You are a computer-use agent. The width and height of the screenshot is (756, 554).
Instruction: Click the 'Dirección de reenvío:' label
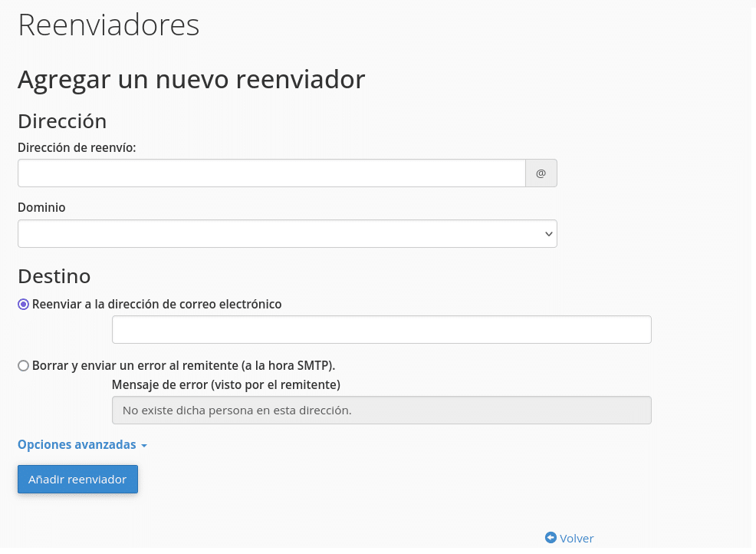[77, 147]
